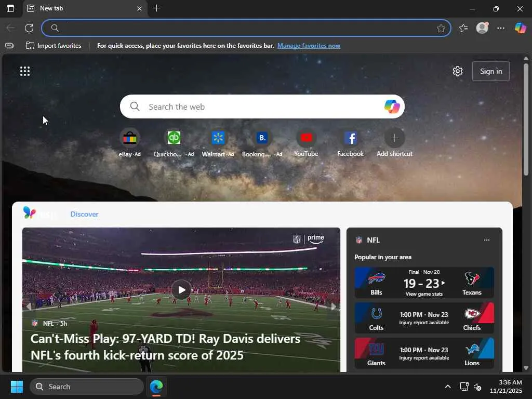Screen dimensions: 532x399
Task: Open page settings gear
Action: tap(457, 71)
